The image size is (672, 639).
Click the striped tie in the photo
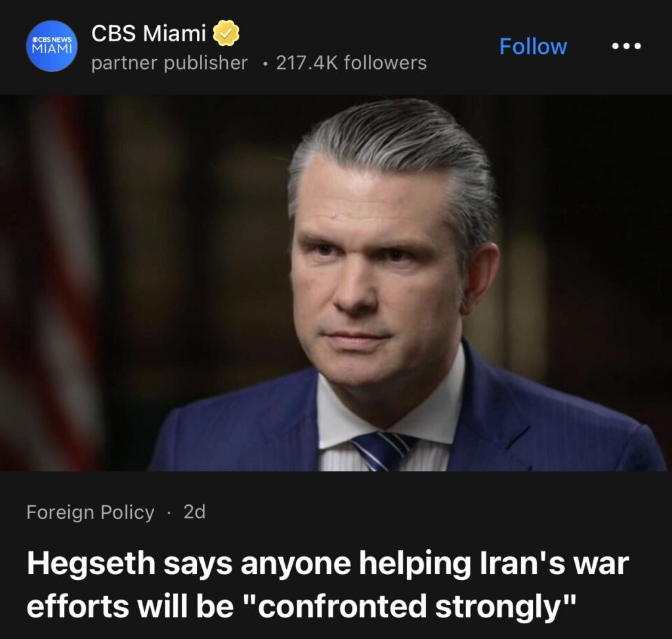pyautogui.click(x=381, y=451)
